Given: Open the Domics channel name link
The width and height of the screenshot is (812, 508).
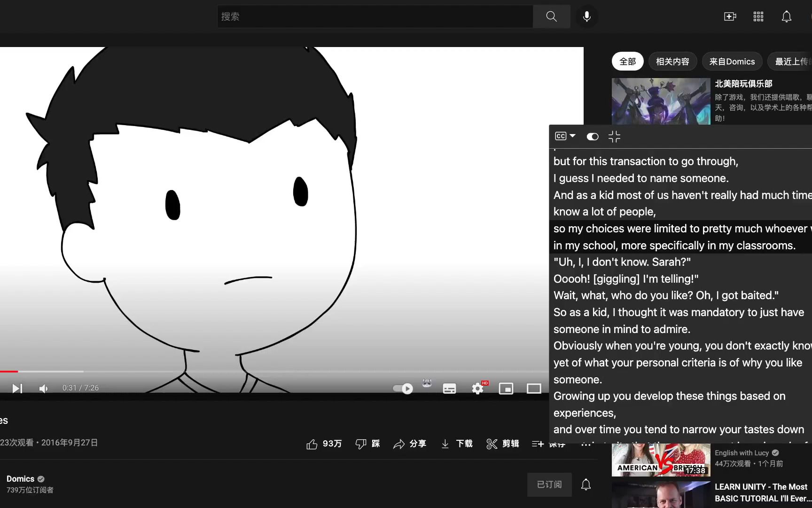Looking at the screenshot, I should [x=20, y=479].
